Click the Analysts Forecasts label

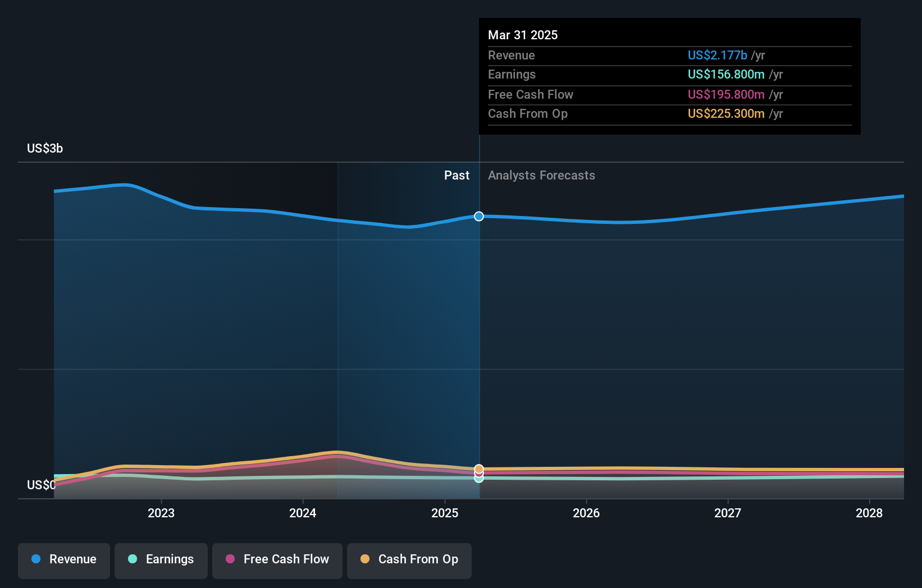541,176
